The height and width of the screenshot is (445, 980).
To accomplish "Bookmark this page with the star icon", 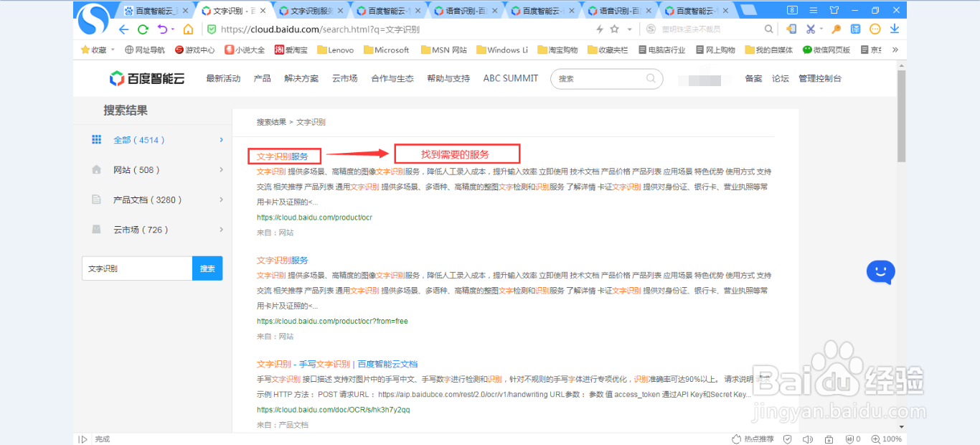I will (614, 29).
